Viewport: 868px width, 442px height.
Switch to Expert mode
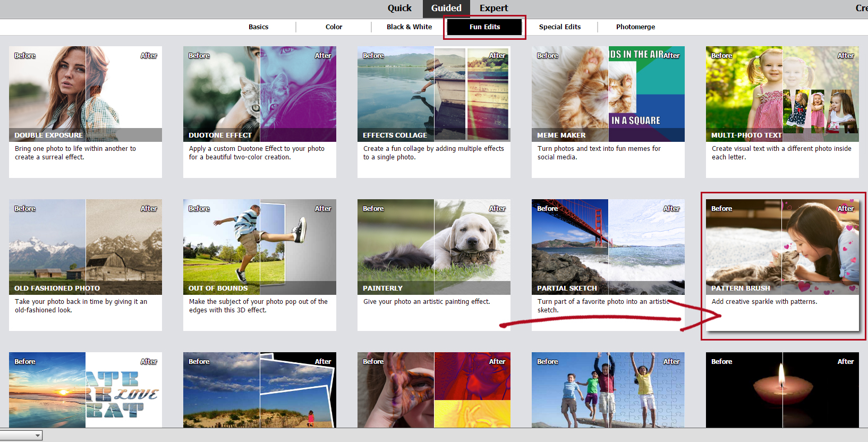pyautogui.click(x=494, y=8)
